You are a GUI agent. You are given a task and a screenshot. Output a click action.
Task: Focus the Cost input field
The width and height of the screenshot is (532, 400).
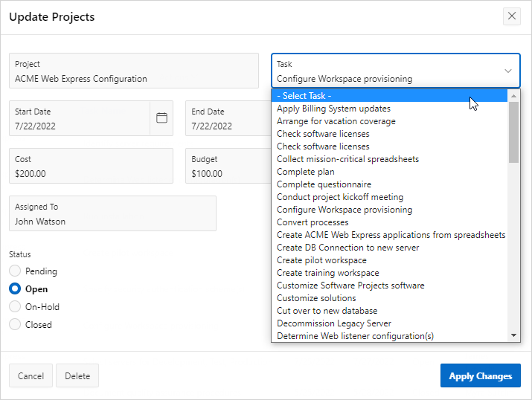(x=91, y=166)
